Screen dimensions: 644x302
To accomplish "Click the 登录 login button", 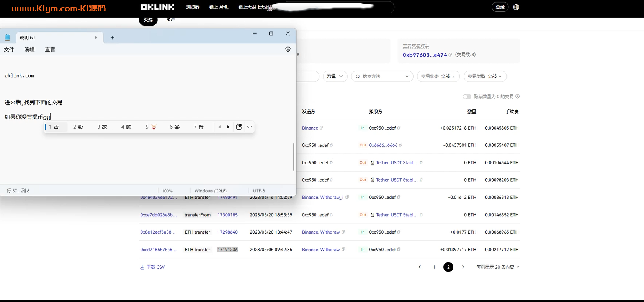I will click(x=500, y=7).
